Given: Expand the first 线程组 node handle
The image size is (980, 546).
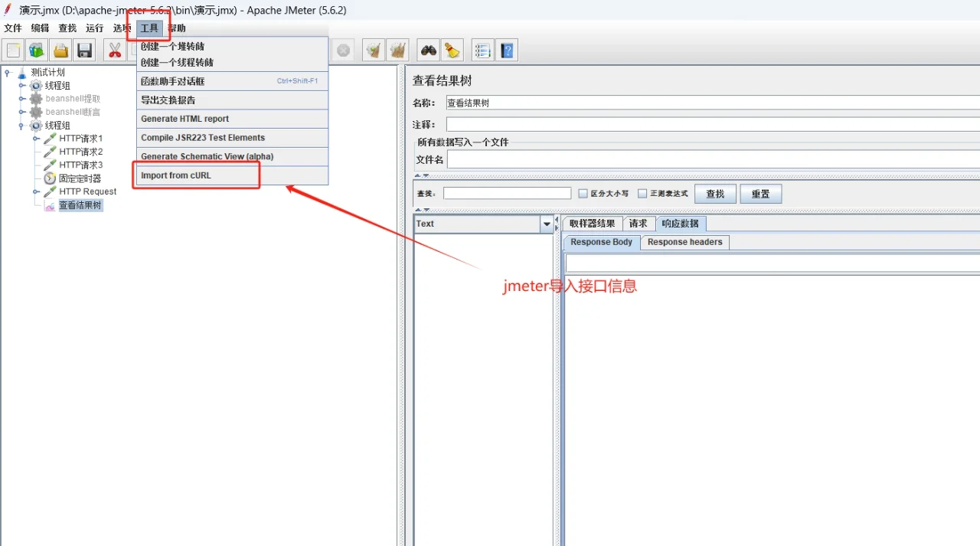Looking at the screenshot, I should pyautogui.click(x=22, y=86).
